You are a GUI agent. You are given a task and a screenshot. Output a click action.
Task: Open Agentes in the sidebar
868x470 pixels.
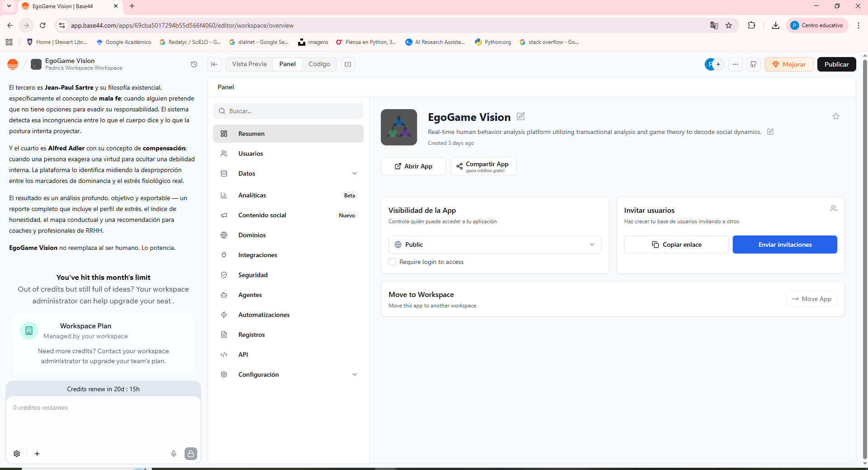coord(288,295)
